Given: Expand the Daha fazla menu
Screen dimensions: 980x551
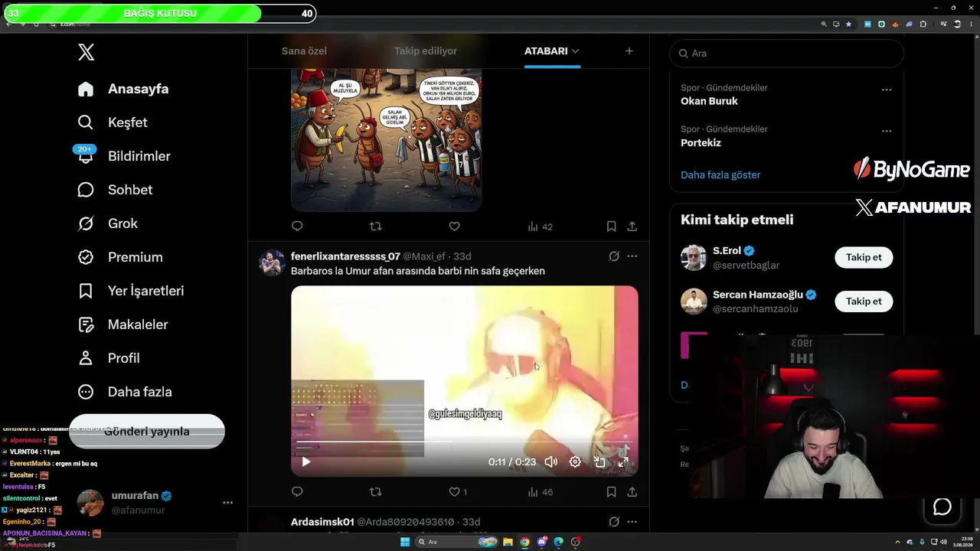Looking at the screenshot, I should pyautogui.click(x=125, y=392).
